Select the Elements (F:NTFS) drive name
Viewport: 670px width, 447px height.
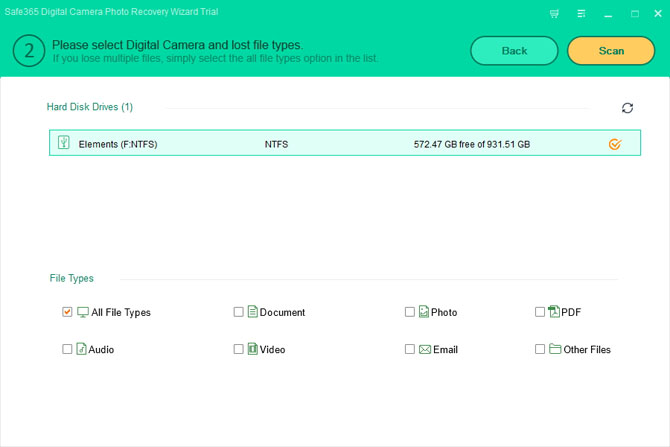118,144
